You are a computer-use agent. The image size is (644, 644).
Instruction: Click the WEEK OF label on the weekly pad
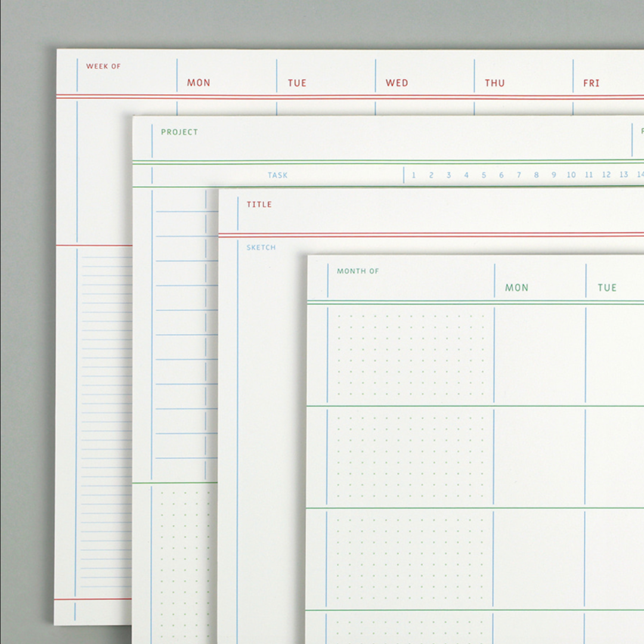click(x=106, y=66)
